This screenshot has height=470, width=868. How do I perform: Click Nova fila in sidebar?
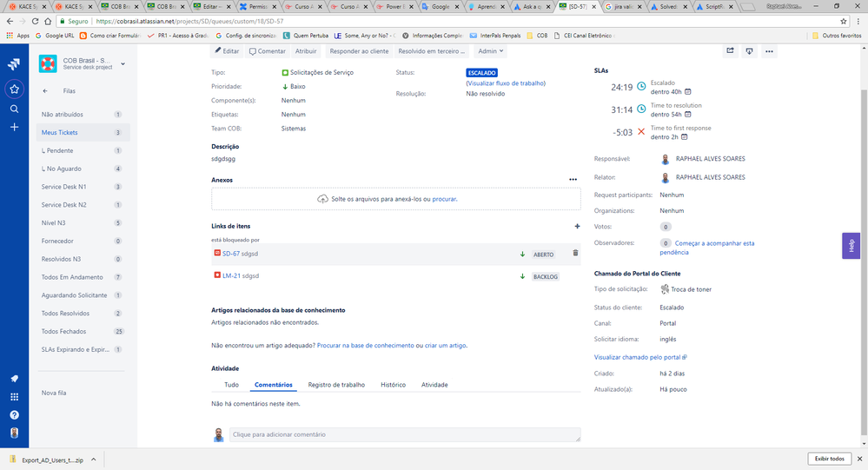click(x=54, y=393)
